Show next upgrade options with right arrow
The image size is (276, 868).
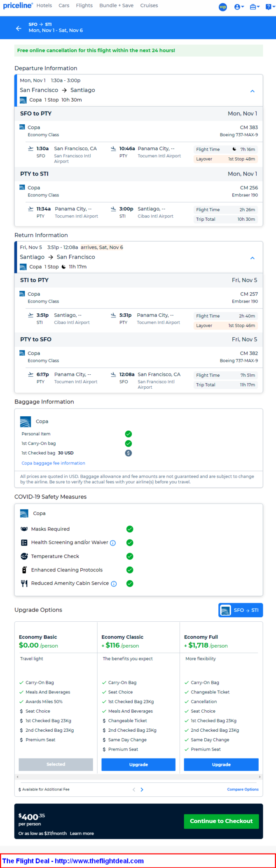click(x=142, y=789)
